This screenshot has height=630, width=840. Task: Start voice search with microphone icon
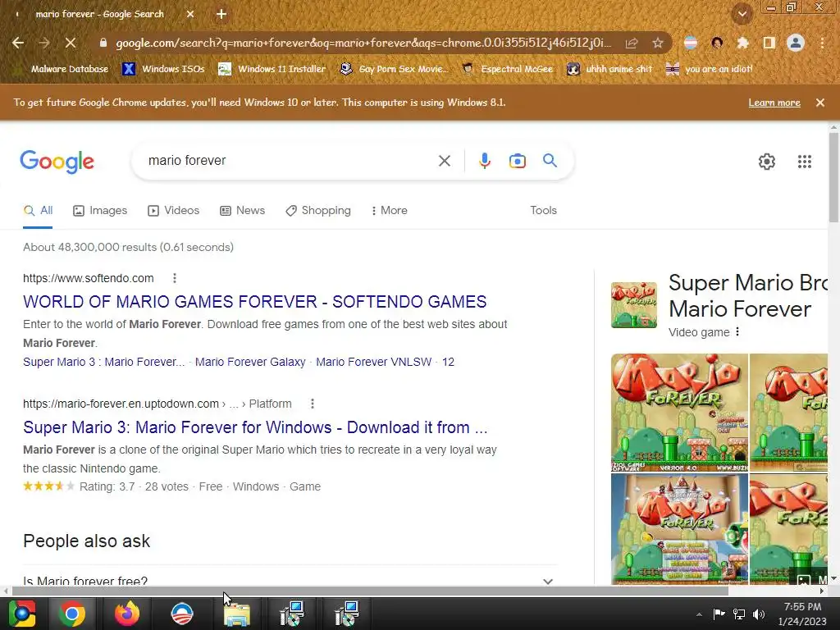[x=484, y=161]
